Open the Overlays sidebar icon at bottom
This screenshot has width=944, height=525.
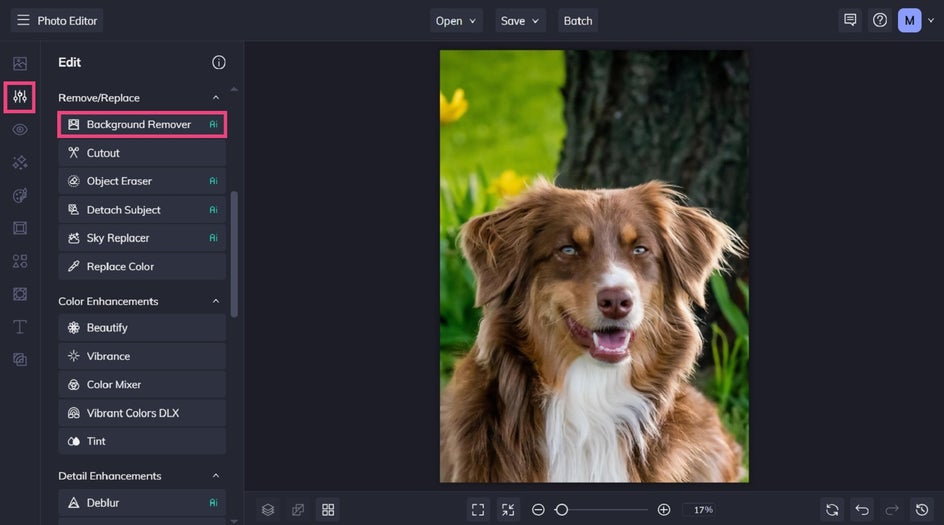coord(20,359)
